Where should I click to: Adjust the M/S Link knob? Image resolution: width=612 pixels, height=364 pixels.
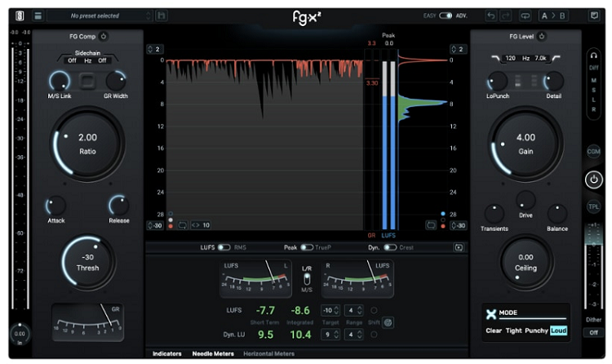(60, 82)
